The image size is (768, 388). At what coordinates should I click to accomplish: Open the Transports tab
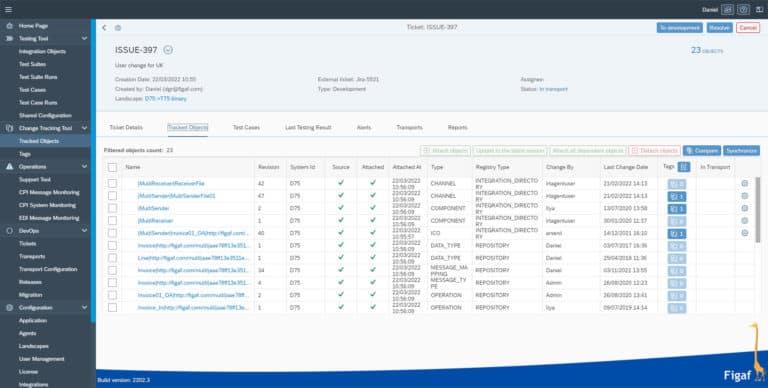(409, 127)
